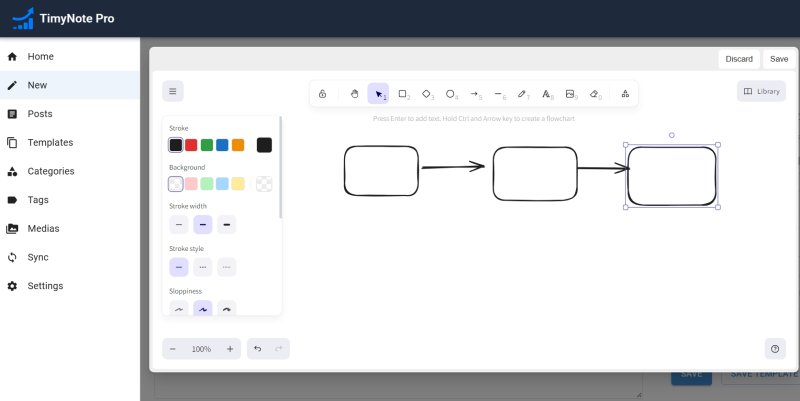The height and width of the screenshot is (401, 800).
Task: Select the Rectangle shape tool
Action: (403, 94)
